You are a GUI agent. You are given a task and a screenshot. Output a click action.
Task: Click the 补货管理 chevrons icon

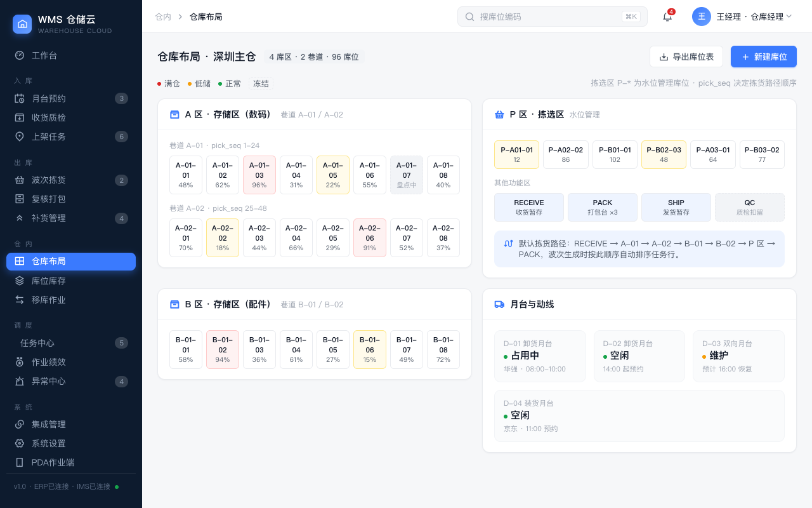[20, 218]
